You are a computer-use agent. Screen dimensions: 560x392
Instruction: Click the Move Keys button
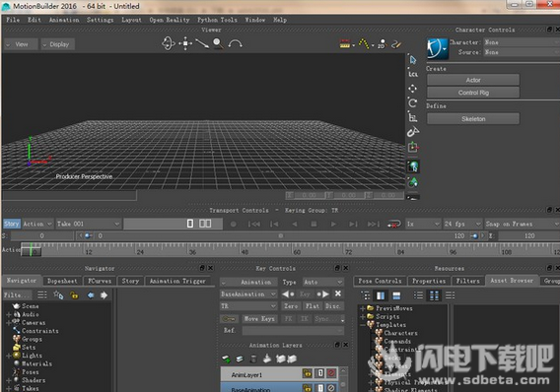pos(259,318)
